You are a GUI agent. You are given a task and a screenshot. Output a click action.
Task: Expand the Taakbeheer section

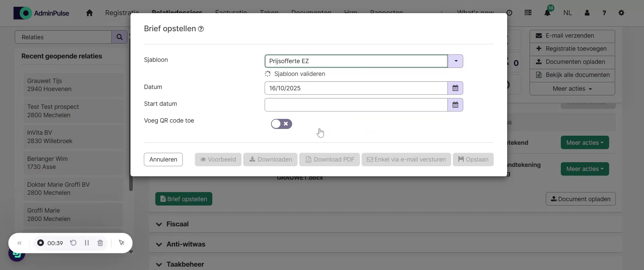click(x=385, y=264)
